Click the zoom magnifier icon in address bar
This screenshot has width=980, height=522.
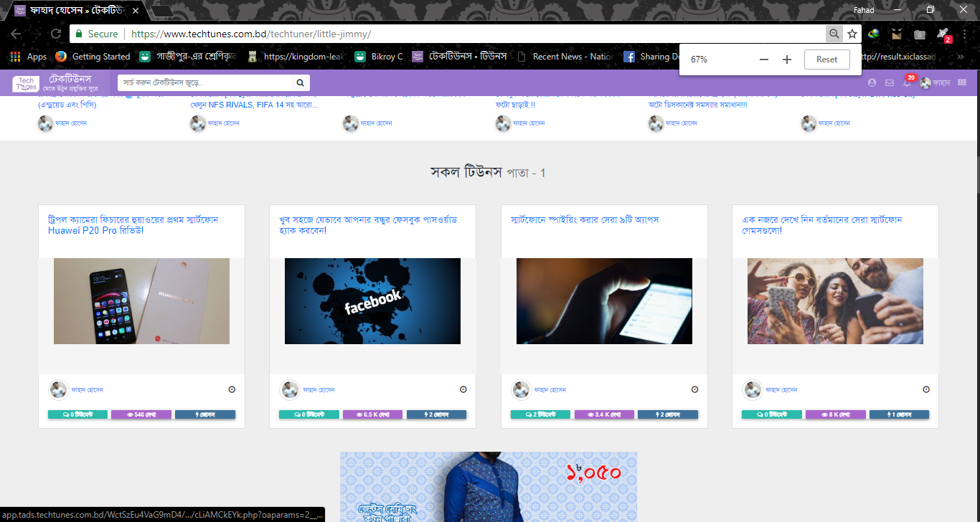coord(834,34)
